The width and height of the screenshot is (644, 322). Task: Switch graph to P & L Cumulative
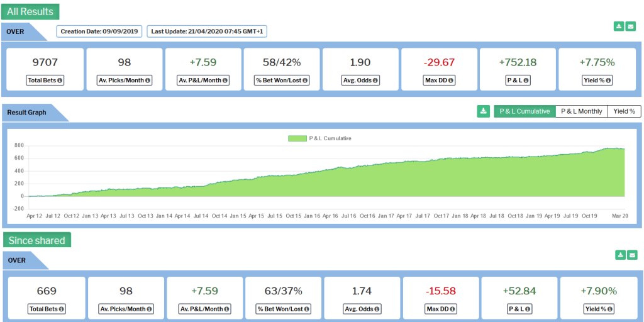[524, 111]
